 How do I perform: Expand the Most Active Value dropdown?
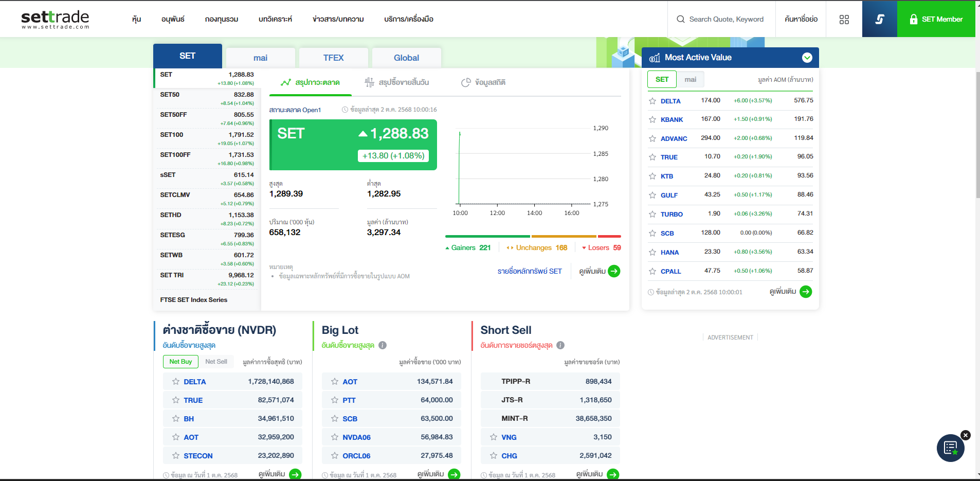[807, 58]
